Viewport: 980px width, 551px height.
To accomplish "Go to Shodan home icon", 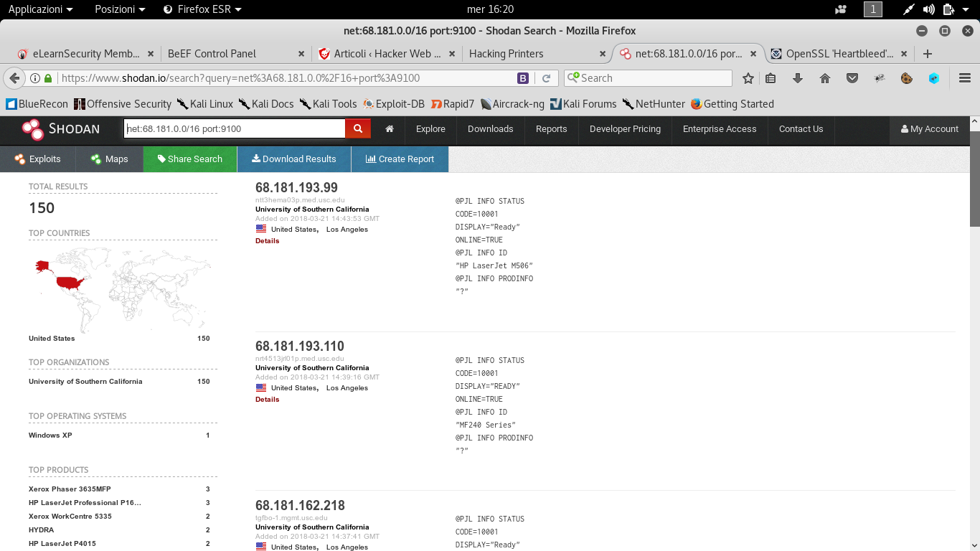I will tap(390, 129).
